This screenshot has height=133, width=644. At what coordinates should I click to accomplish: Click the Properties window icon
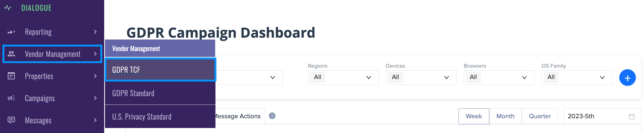pyautogui.click(x=11, y=76)
